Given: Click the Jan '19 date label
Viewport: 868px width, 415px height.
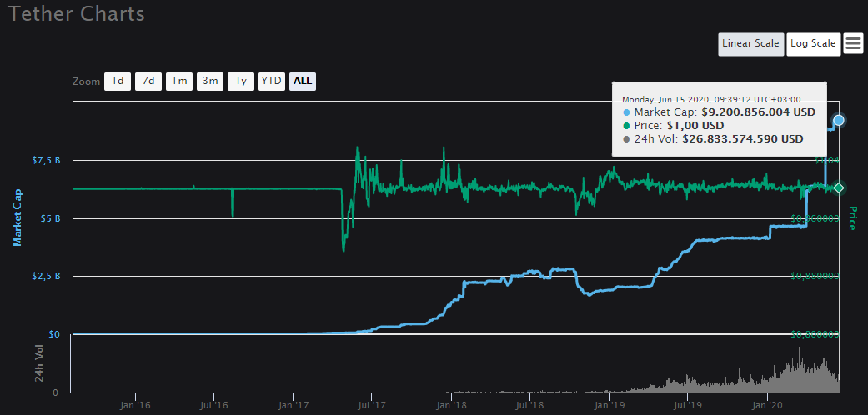Looking at the screenshot, I should (609, 404).
